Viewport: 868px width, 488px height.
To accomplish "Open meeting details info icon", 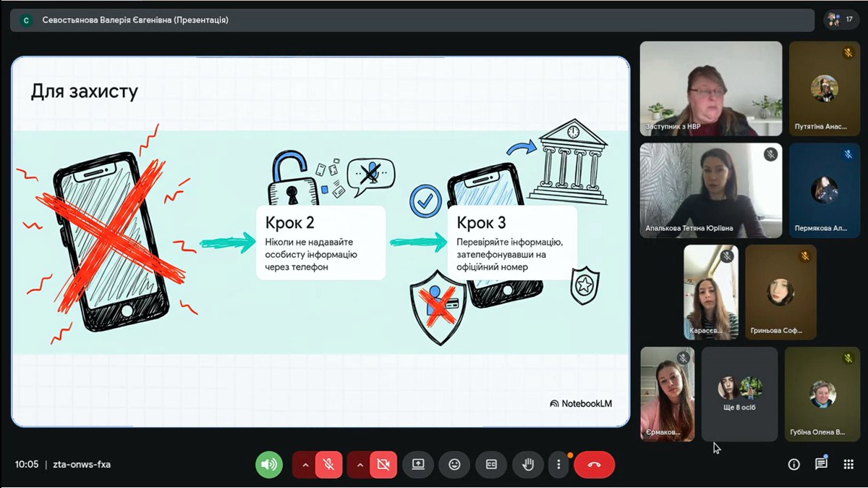I will (x=793, y=464).
